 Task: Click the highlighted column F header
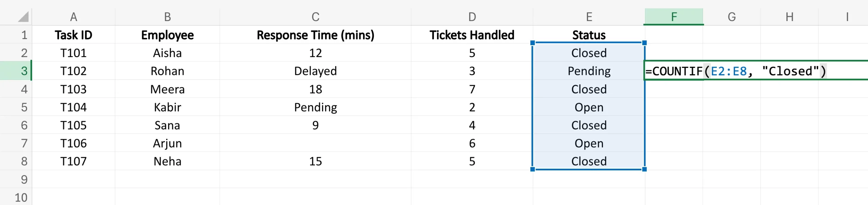point(674,17)
